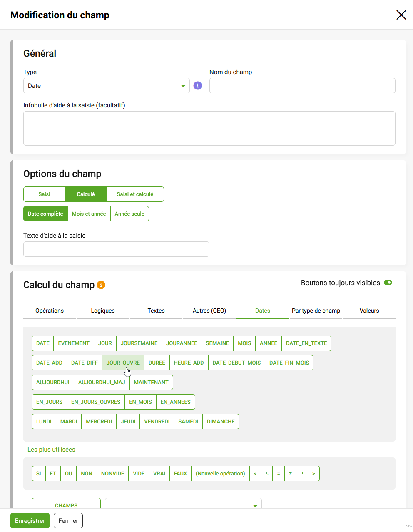Open the orange info icon near Calcul du champ
Viewport: 413px width, 532px height.
[101, 285]
